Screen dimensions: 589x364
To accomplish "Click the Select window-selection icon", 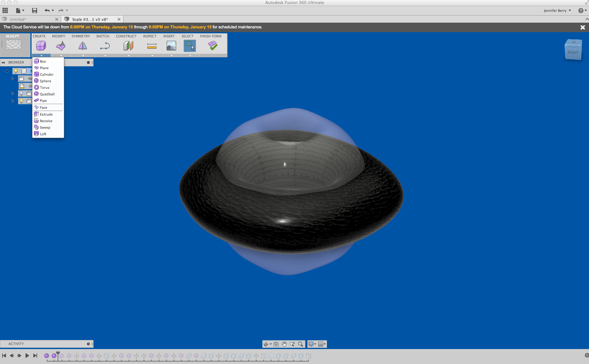I will 189,46.
